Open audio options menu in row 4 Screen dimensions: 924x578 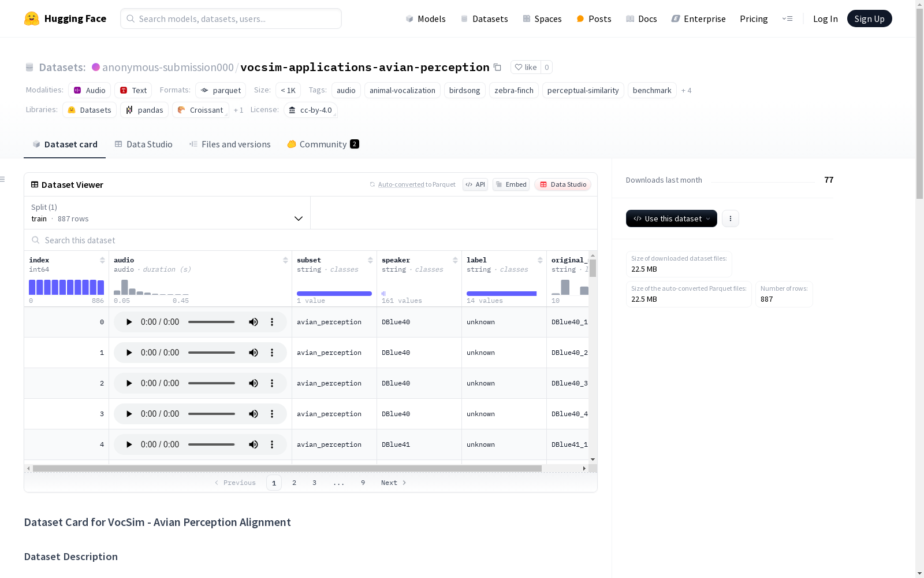(x=272, y=444)
